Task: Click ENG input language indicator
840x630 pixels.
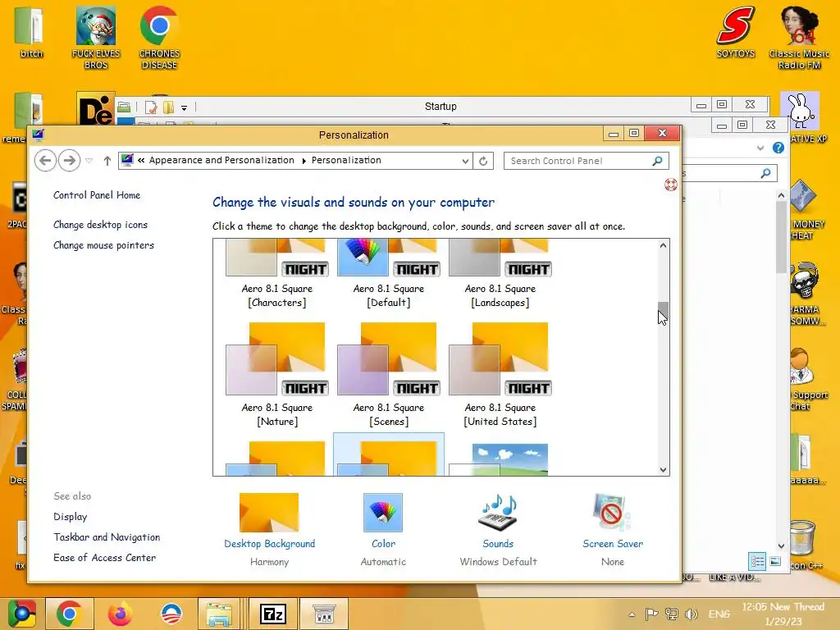Action: pos(719,614)
